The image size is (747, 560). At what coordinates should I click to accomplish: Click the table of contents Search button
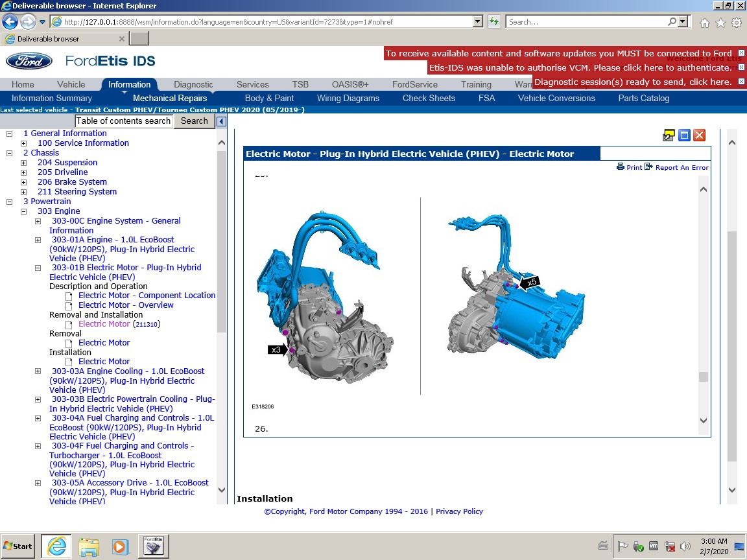[194, 121]
